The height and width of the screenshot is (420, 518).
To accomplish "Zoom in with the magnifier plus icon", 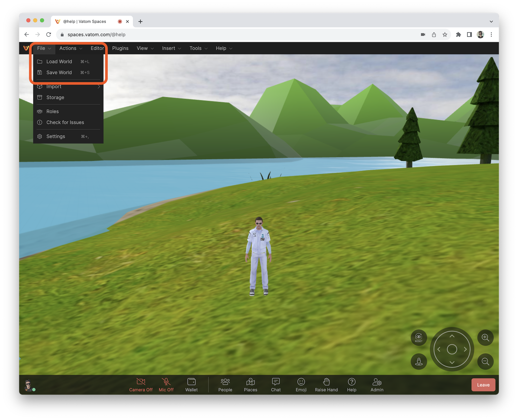I will coord(485,338).
